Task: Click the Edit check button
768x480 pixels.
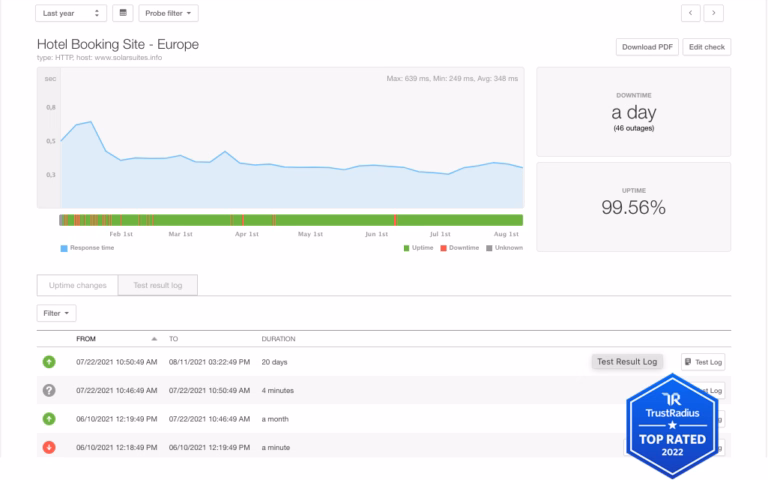Action: coord(707,47)
